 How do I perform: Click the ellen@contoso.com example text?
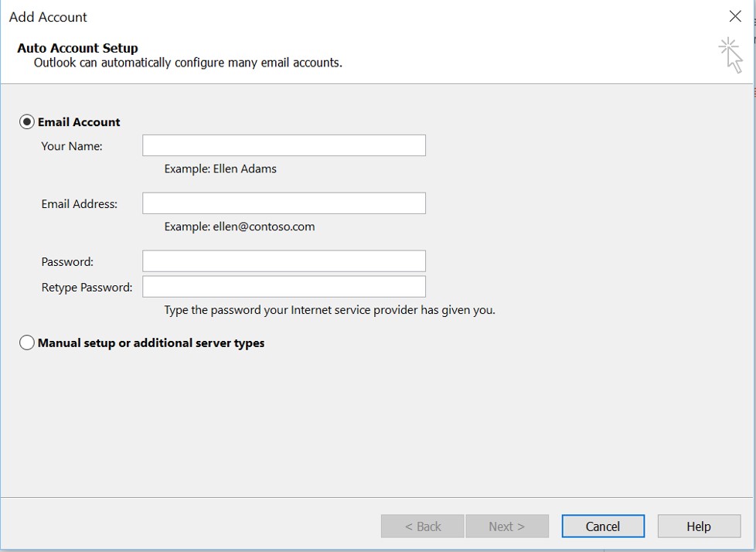(x=264, y=227)
